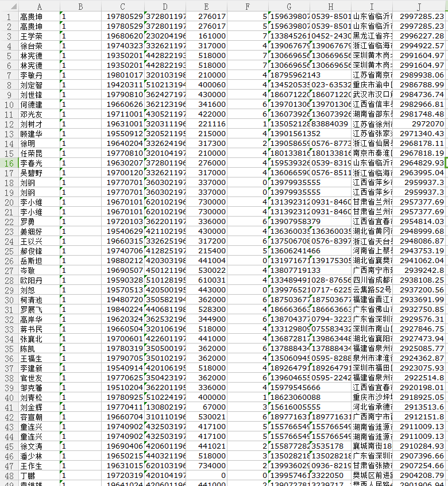The image size is (448, 486).
Task: Select row 25 header
Action: pos(9,251)
